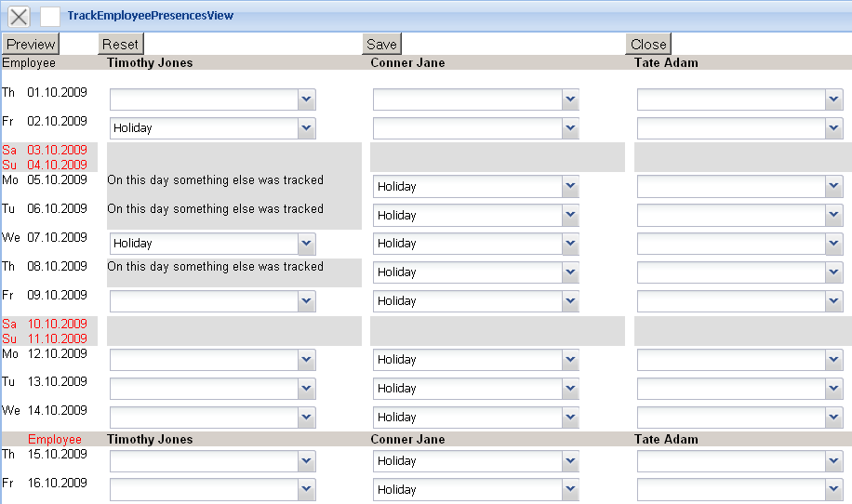Open Timothy Jones dropdown for 14.10.2009
The height and width of the screenshot is (504, 852).
click(306, 418)
